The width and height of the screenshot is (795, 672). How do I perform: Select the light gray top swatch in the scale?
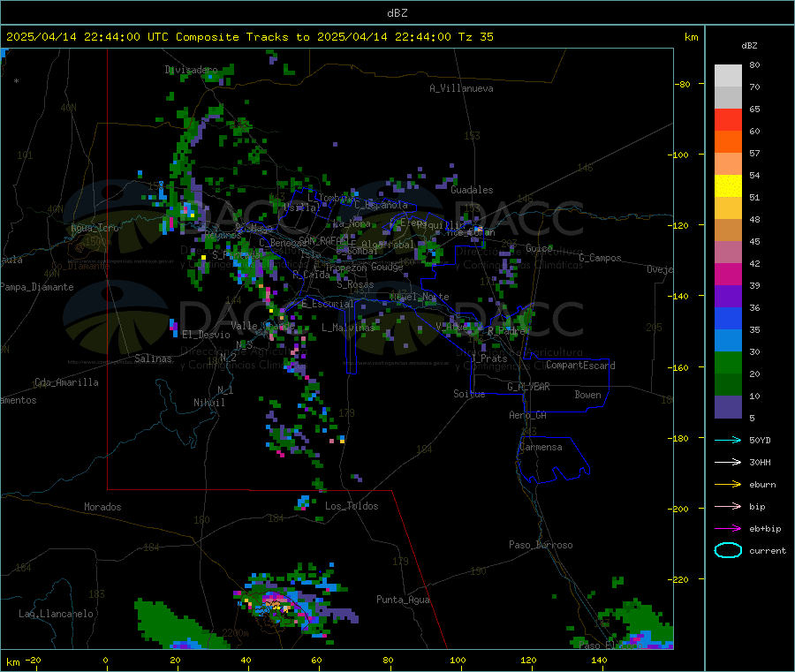pyautogui.click(x=728, y=76)
